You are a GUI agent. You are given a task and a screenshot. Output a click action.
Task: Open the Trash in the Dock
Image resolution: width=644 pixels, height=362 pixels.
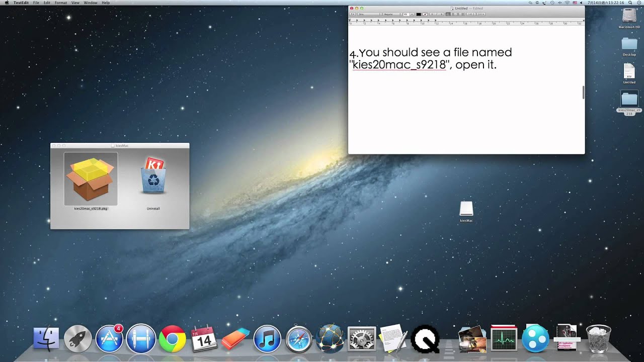(599, 338)
